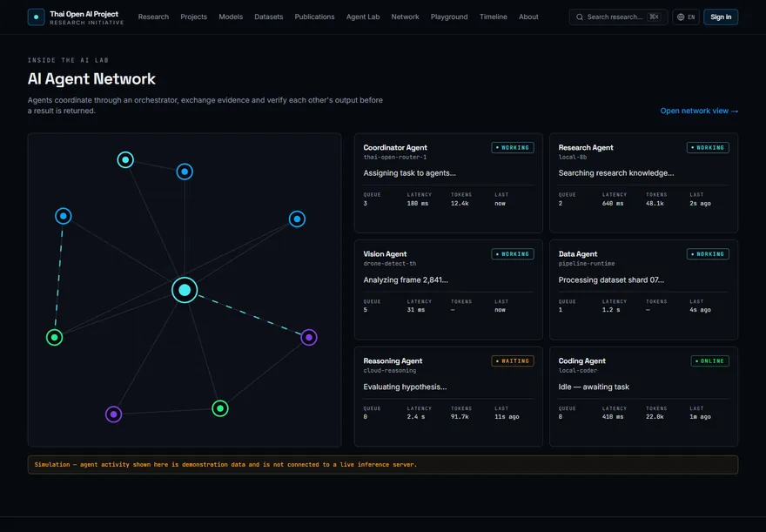Click the WORKING badge on Vision Agent
The width and height of the screenshot is (766, 532).
[x=513, y=254]
